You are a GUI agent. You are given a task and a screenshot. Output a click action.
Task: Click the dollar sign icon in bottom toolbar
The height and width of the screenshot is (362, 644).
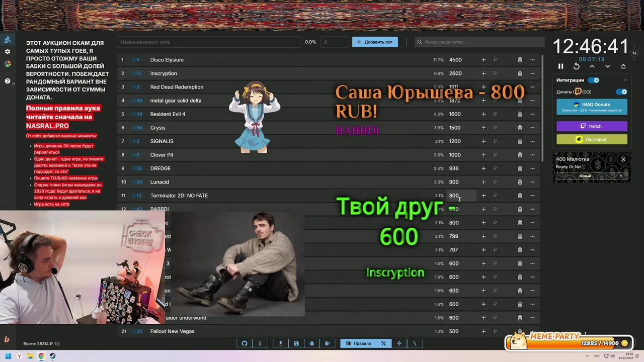click(x=260, y=343)
